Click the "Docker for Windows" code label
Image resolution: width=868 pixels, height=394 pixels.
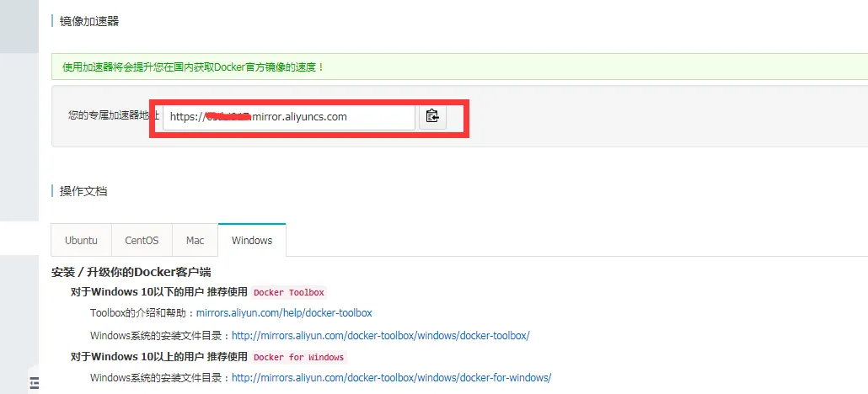[298, 357]
